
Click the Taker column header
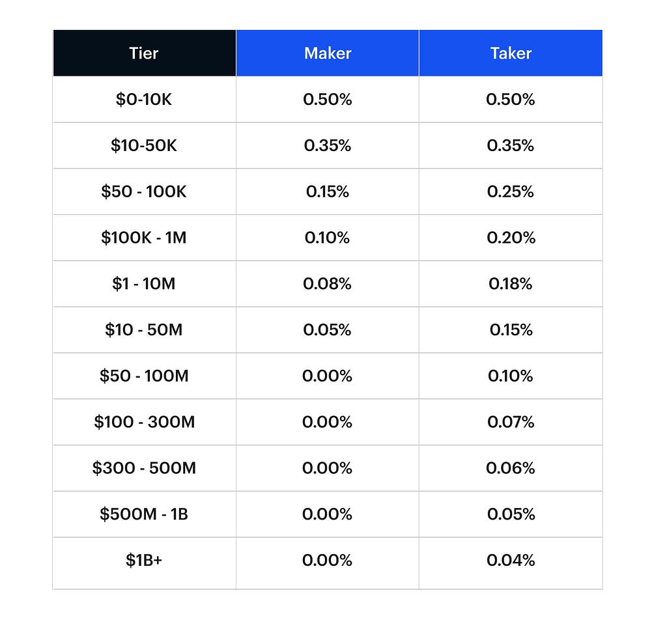[x=511, y=53]
